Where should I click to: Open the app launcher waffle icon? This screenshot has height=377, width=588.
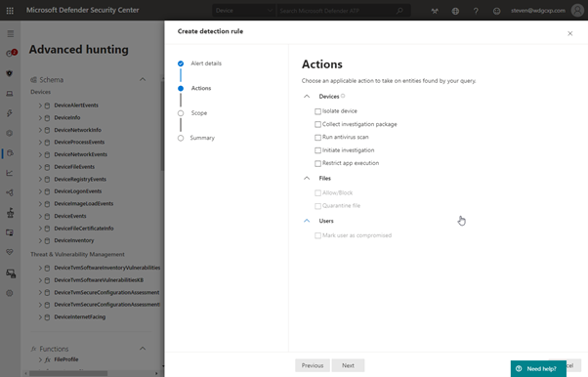click(x=10, y=11)
